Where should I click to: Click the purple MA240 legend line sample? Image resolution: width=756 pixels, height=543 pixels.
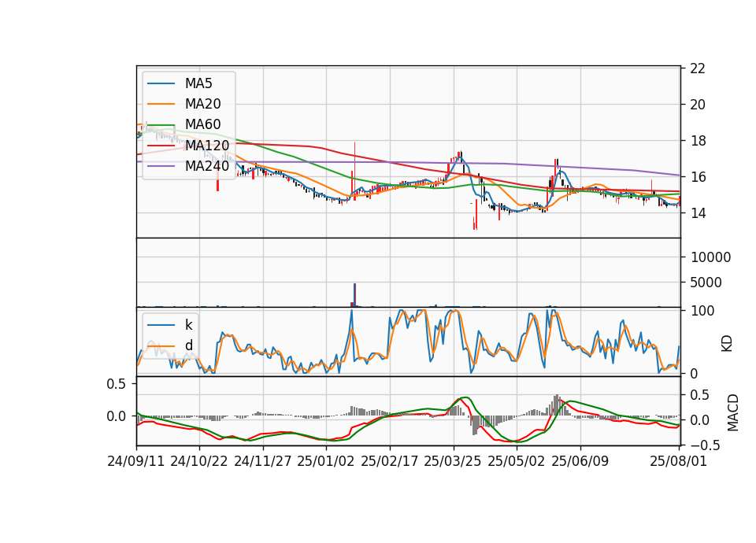(161, 166)
